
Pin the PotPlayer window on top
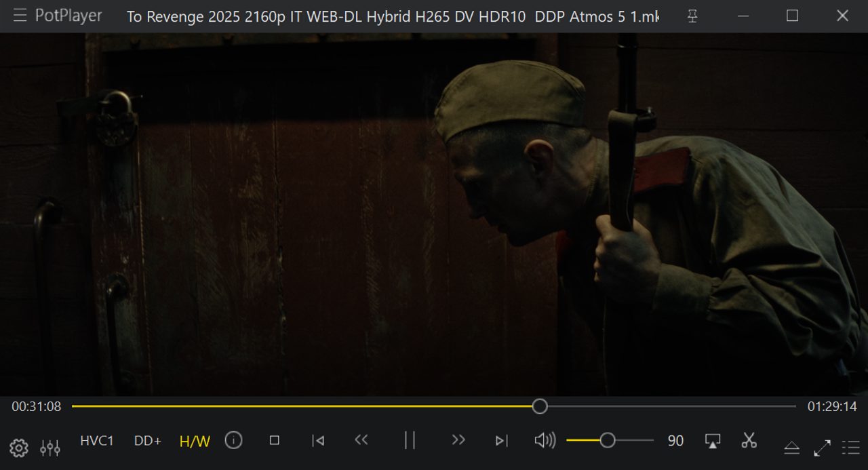692,16
